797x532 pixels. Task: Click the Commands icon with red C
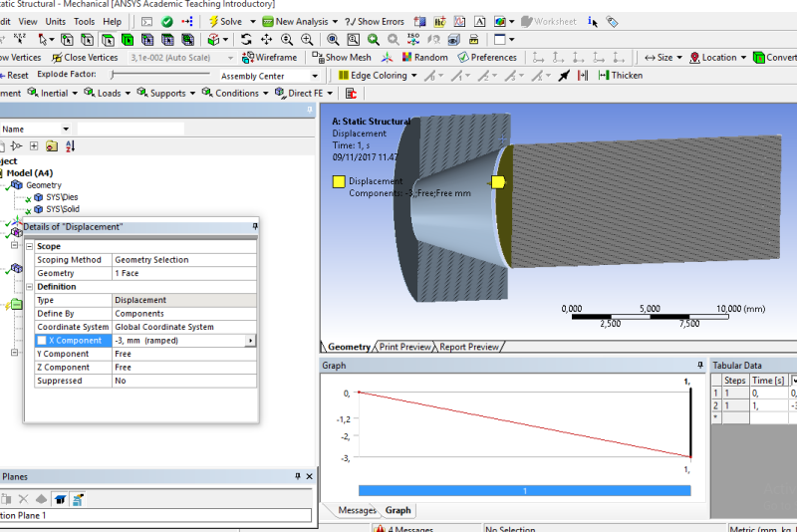tap(352, 94)
